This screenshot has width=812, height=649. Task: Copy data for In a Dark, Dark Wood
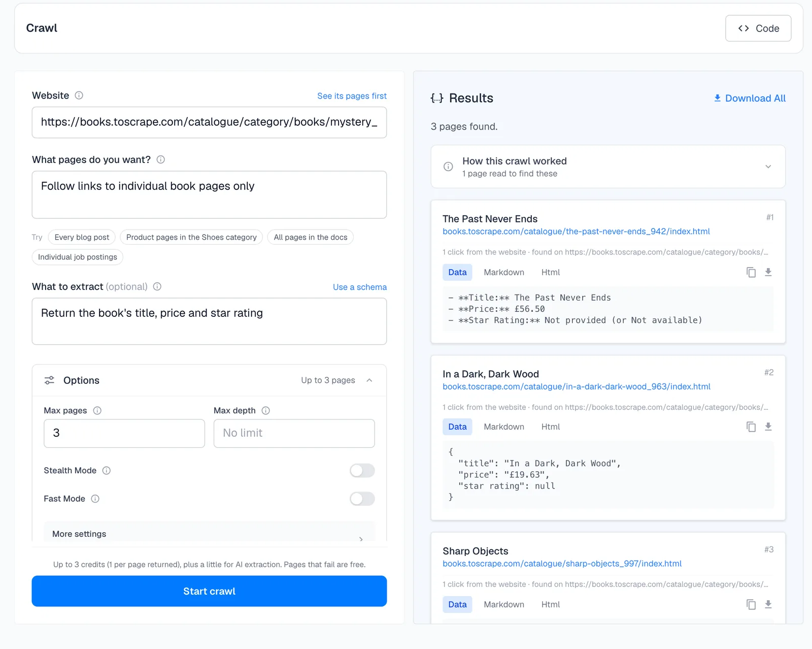pos(751,427)
